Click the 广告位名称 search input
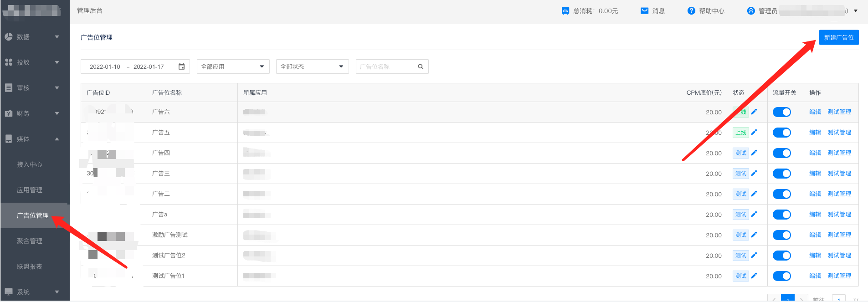Screen dimensions: 868x302 (386, 67)
